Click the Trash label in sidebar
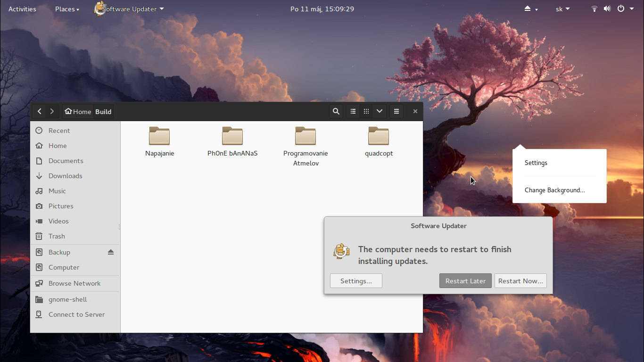Screen dimensions: 644x362 click(x=57, y=236)
